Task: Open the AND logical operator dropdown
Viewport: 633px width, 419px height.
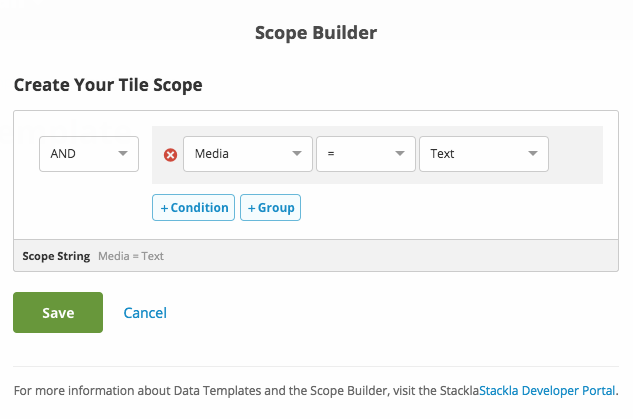Action: pyautogui.click(x=88, y=153)
